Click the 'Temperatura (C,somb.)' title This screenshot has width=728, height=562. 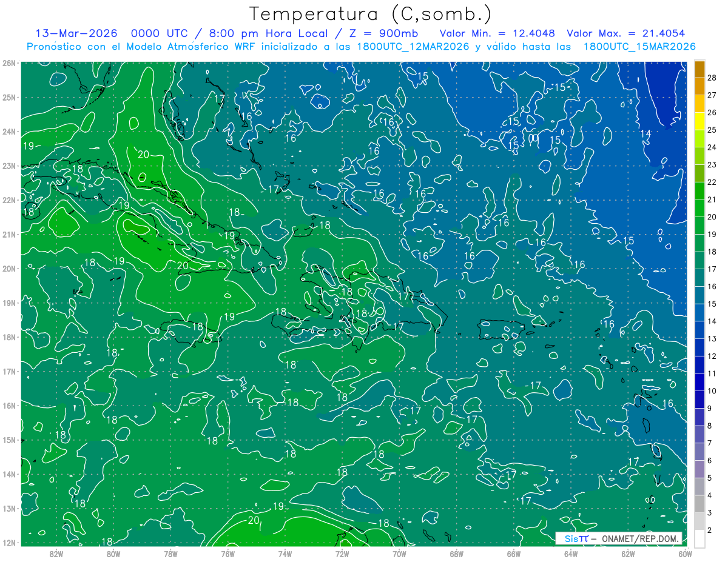click(371, 14)
